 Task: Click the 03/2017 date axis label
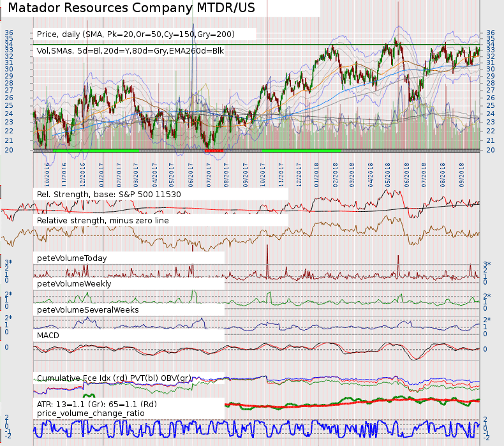pos(136,175)
